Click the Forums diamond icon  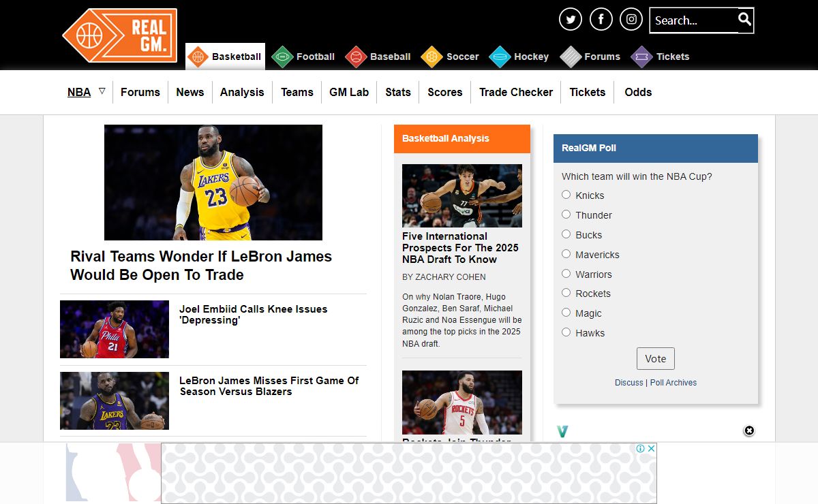[571, 57]
